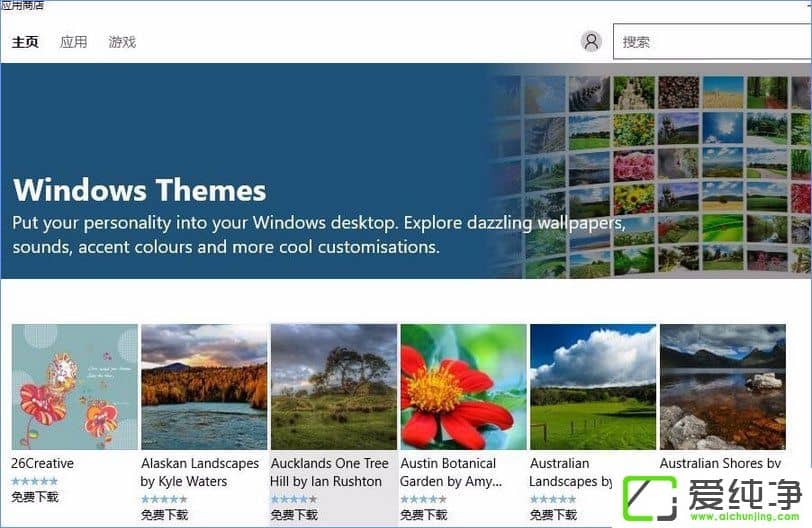This screenshot has width=812, height=528.
Task: Open the 应用 tab
Action: [x=73, y=42]
